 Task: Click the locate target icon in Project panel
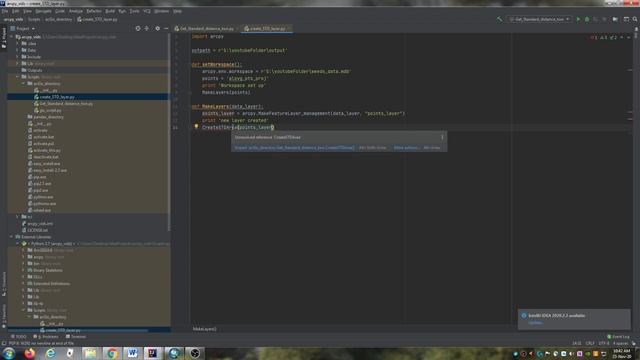click(x=138, y=29)
